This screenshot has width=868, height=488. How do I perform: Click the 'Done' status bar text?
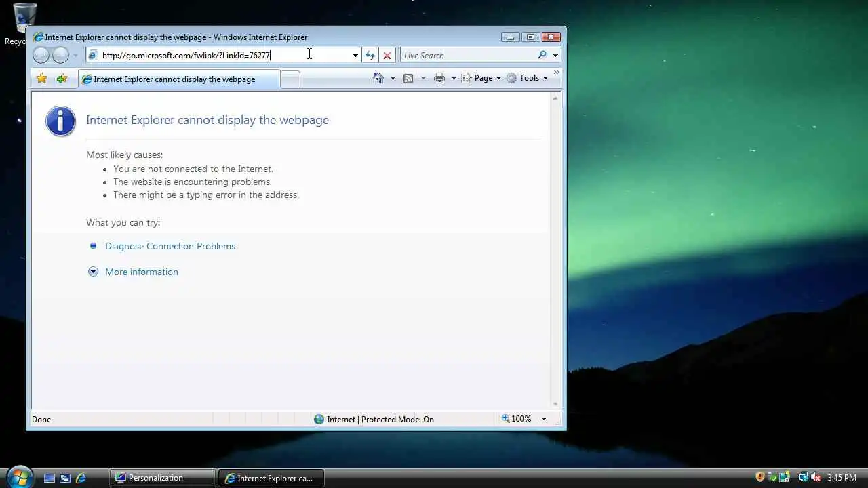[41, 420]
